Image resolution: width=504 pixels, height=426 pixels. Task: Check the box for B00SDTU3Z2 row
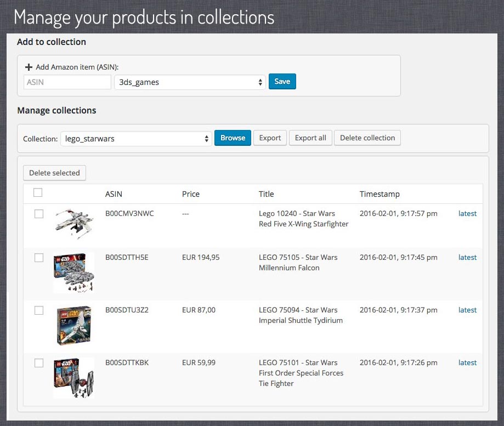[39, 310]
